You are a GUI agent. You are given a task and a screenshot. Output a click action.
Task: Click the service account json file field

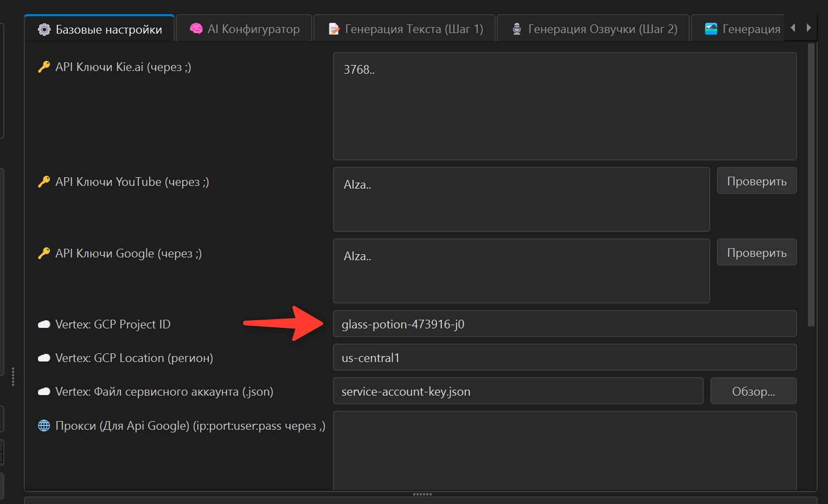point(518,391)
